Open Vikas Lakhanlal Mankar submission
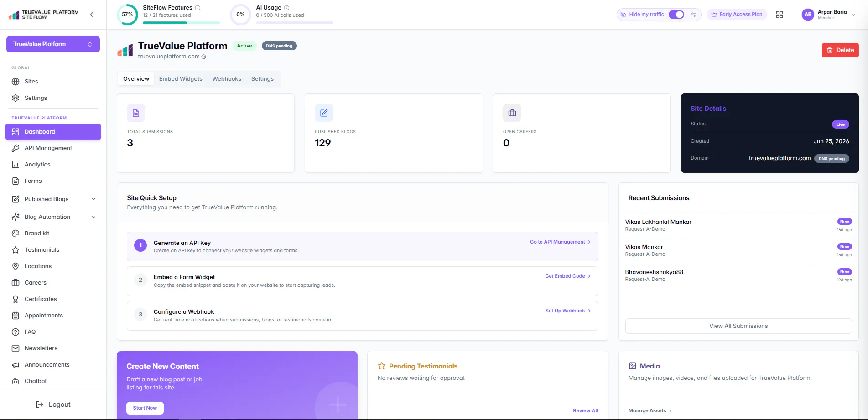Screen dimensions: 868x420 [x=738, y=225]
